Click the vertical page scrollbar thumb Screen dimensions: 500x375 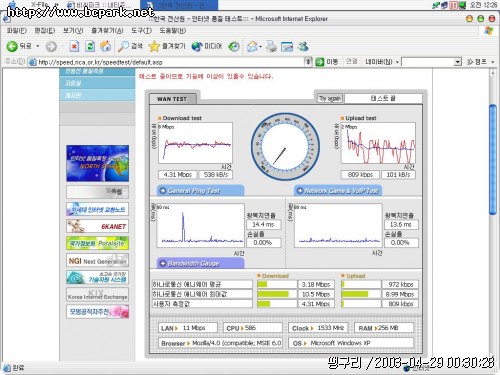click(x=493, y=160)
